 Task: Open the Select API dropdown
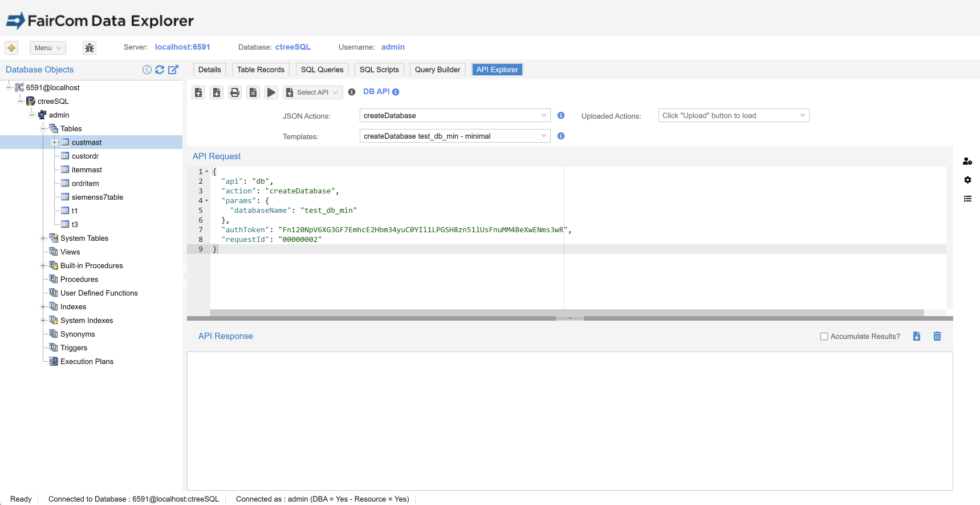tap(312, 92)
